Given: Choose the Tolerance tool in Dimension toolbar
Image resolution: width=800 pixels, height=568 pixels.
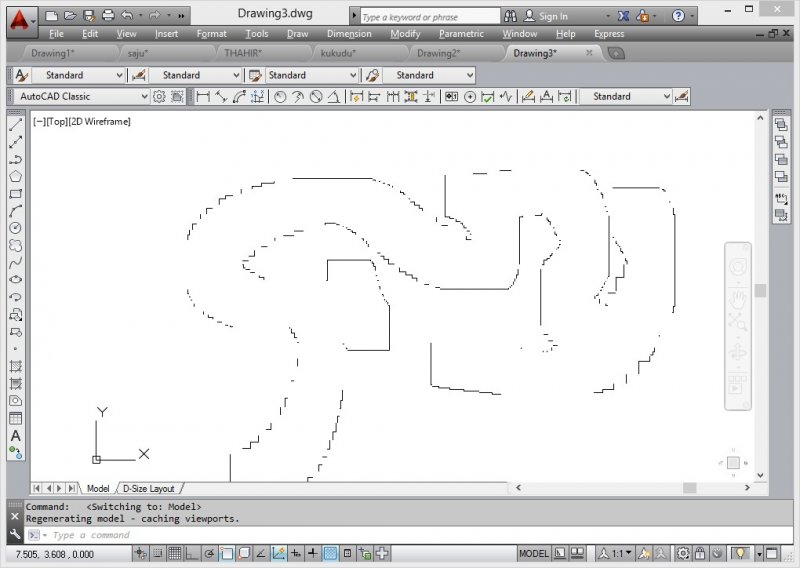Looking at the screenshot, I should (x=451, y=96).
